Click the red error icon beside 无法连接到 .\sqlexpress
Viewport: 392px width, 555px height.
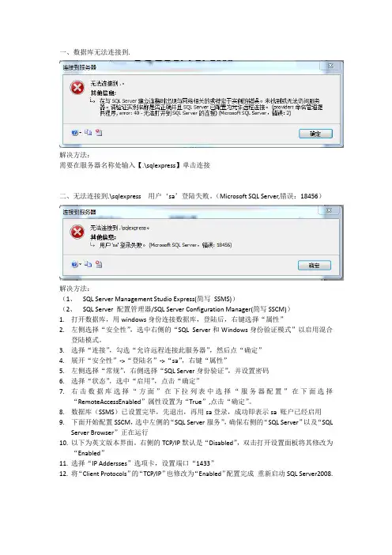[77, 232]
